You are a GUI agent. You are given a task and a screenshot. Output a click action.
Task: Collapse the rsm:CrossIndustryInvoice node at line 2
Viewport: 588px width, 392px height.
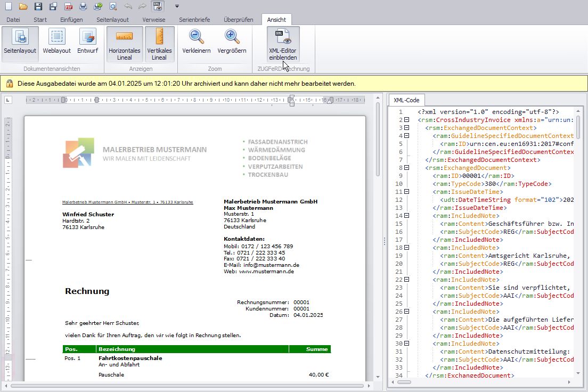pyautogui.click(x=406, y=120)
